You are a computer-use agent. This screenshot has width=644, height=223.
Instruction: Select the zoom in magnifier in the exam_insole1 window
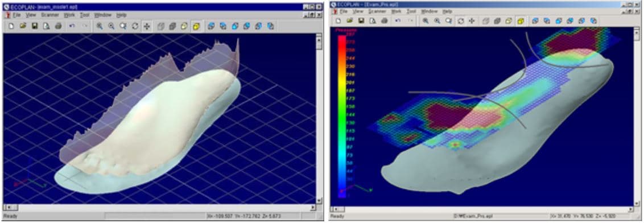point(100,26)
